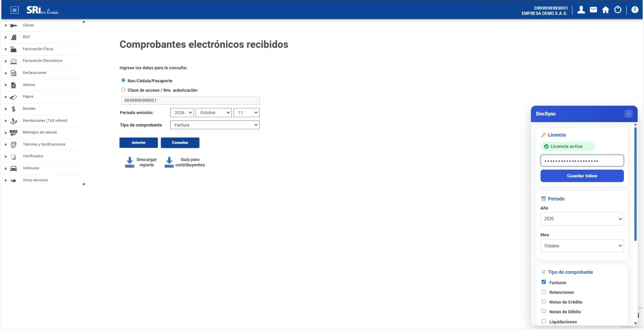Open Deudas menu item
Screen dimensions: 644x330
click(29, 109)
